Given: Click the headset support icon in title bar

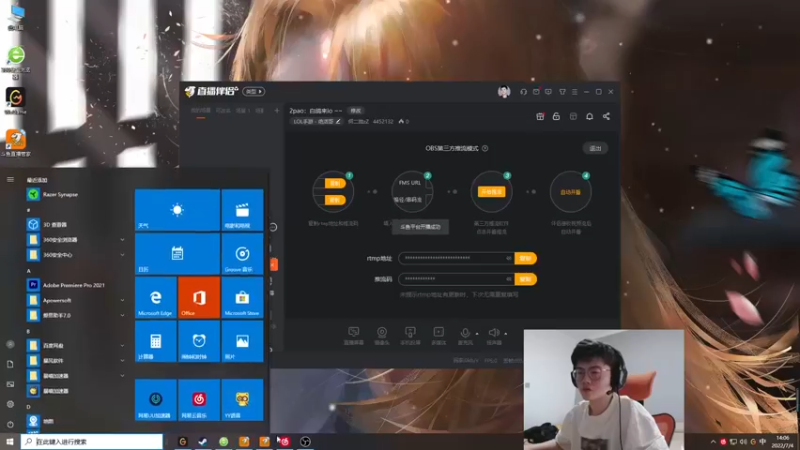Looking at the screenshot, I should click(x=523, y=92).
